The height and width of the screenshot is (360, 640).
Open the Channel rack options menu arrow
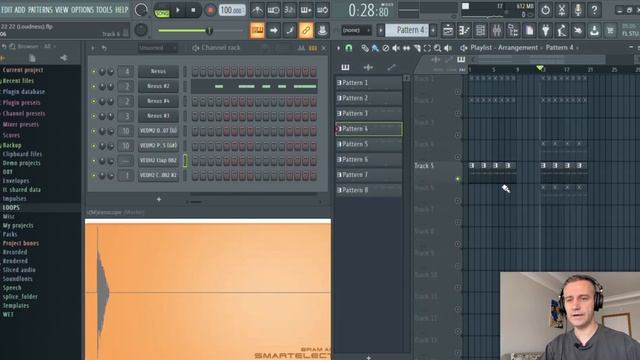click(x=93, y=48)
